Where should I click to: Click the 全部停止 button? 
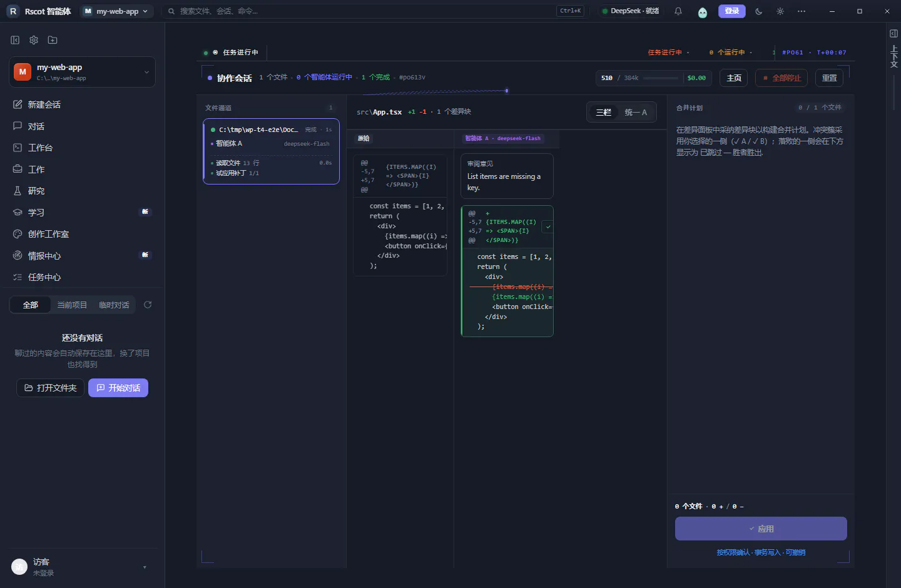pos(781,78)
